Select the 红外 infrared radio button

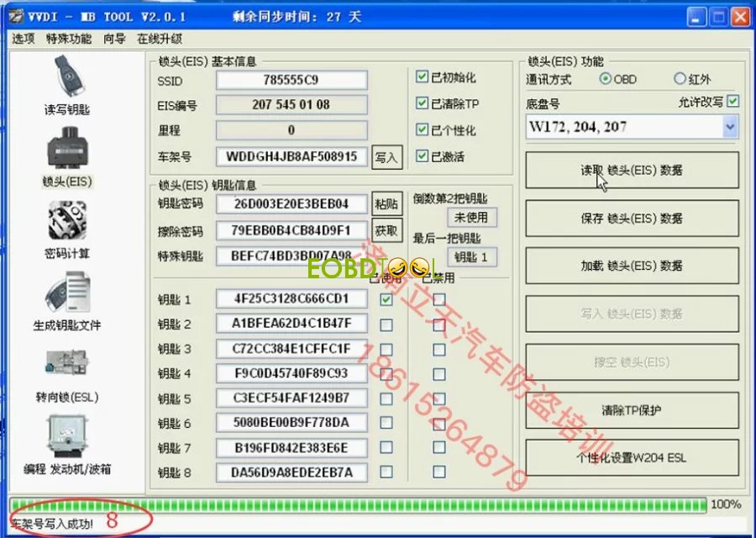[x=680, y=78]
